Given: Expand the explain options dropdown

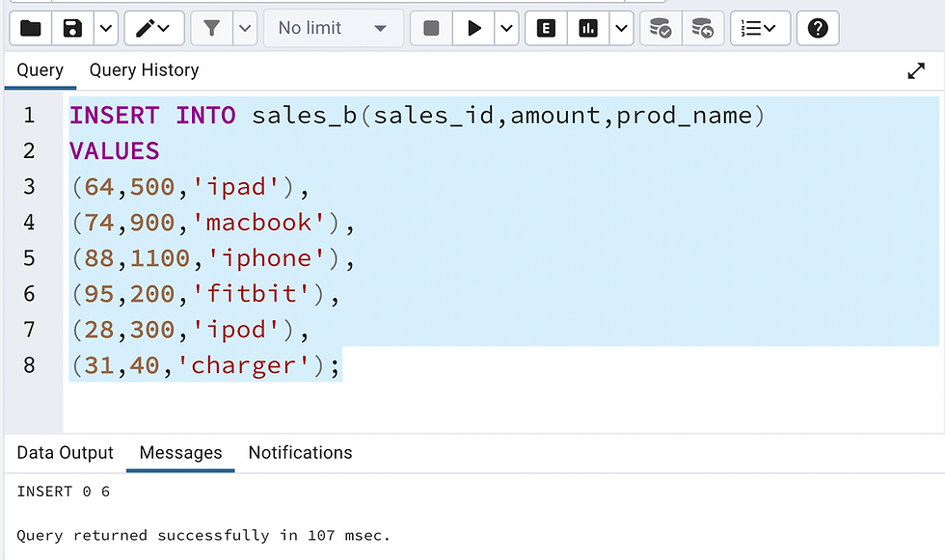Looking at the screenshot, I should click(621, 28).
